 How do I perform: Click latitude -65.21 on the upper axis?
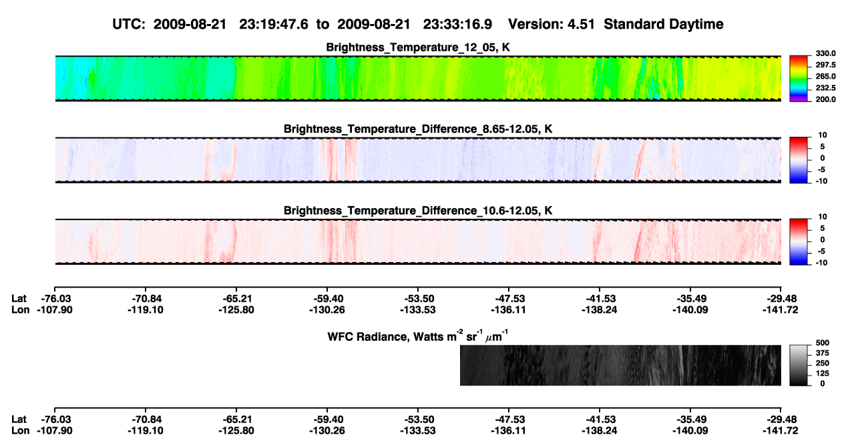[x=236, y=299]
